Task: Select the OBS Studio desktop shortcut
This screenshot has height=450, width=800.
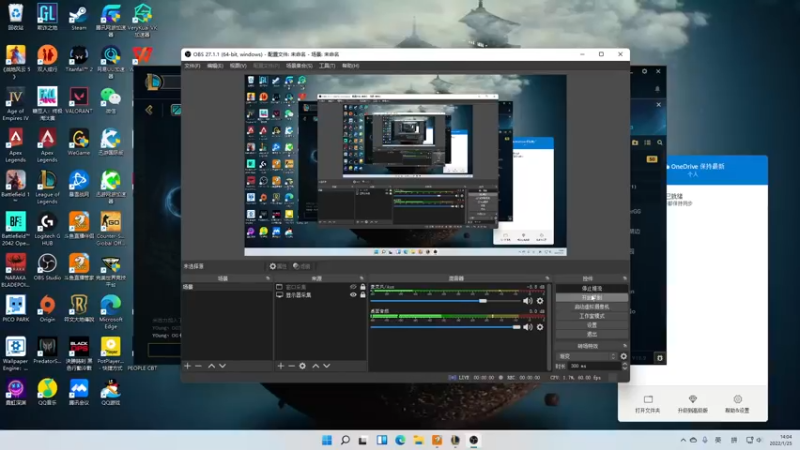Action: (47, 267)
